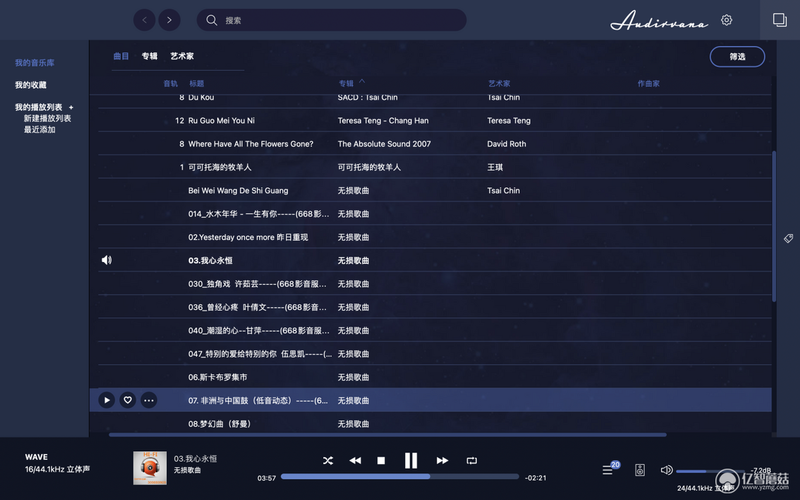Click artist 王琪
Image resolution: width=800 pixels, height=500 pixels.
495,167
